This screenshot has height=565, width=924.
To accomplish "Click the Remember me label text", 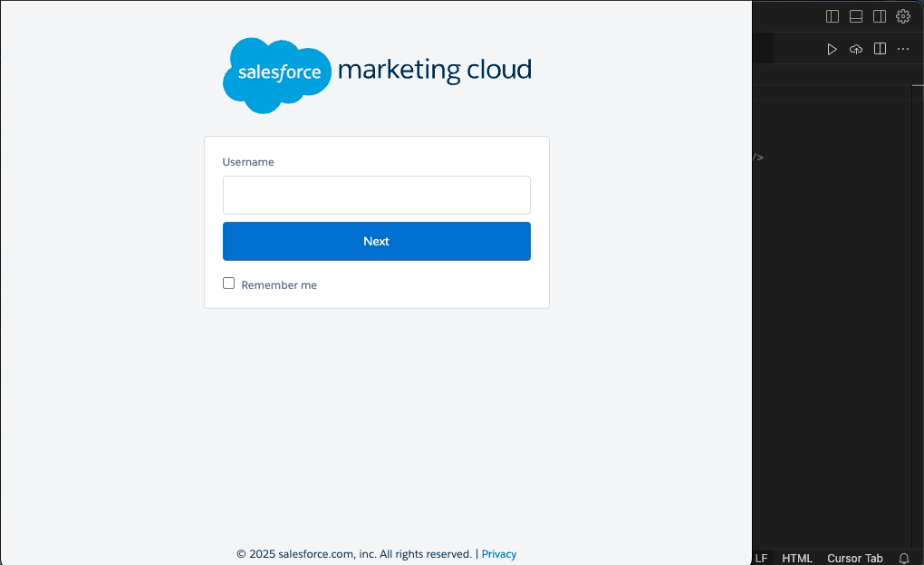I will pyautogui.click(x=279, y=285).
